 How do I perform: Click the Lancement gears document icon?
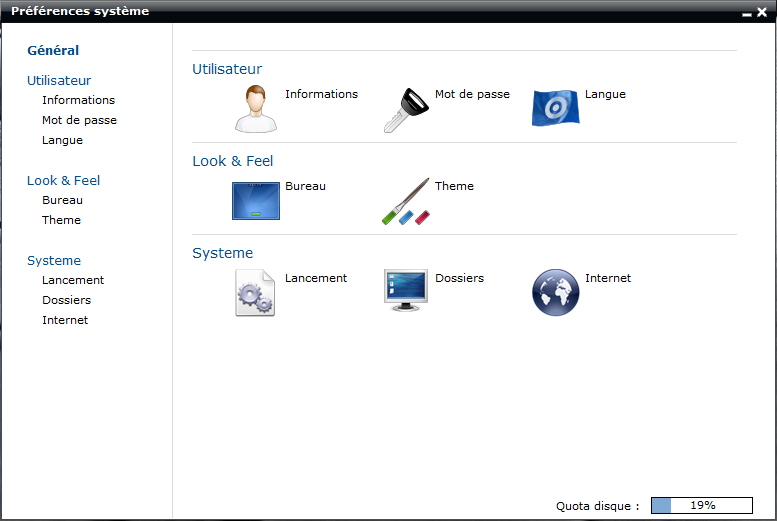pos(255,292)
